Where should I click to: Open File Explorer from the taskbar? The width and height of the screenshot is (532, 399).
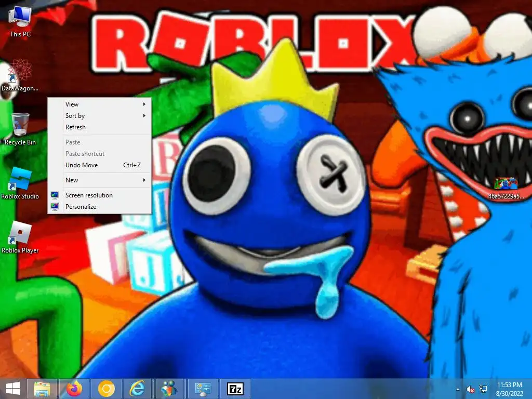(x=42, y=389)
